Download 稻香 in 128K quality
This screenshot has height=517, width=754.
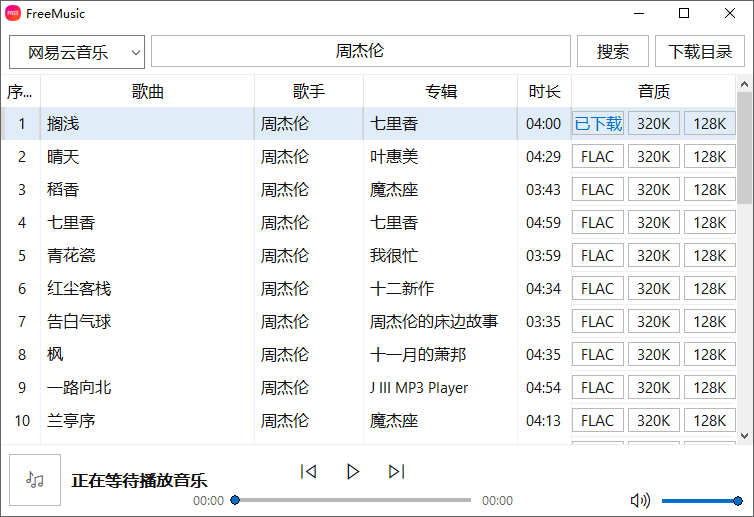point(710,189)
